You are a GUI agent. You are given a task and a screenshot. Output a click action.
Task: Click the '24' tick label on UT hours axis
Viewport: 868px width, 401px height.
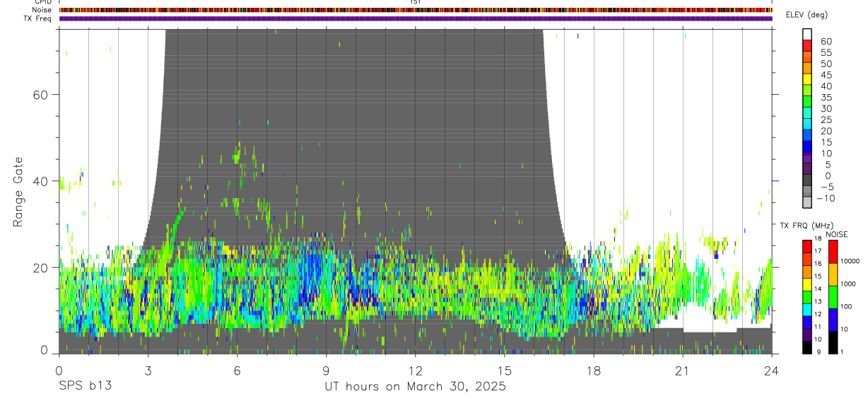click(x=771, y=371)
